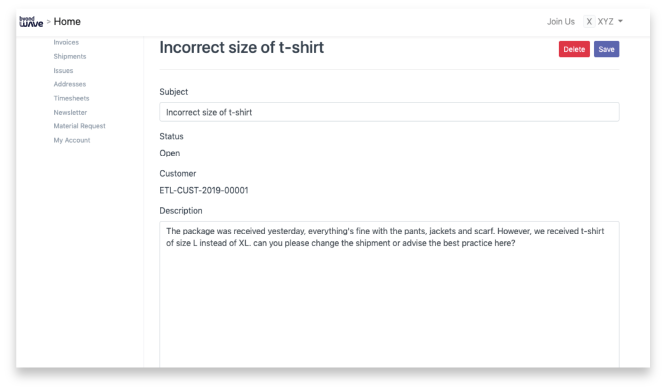
Task: Click the X avatar icon beside XYZ
Action: point(589,22)
